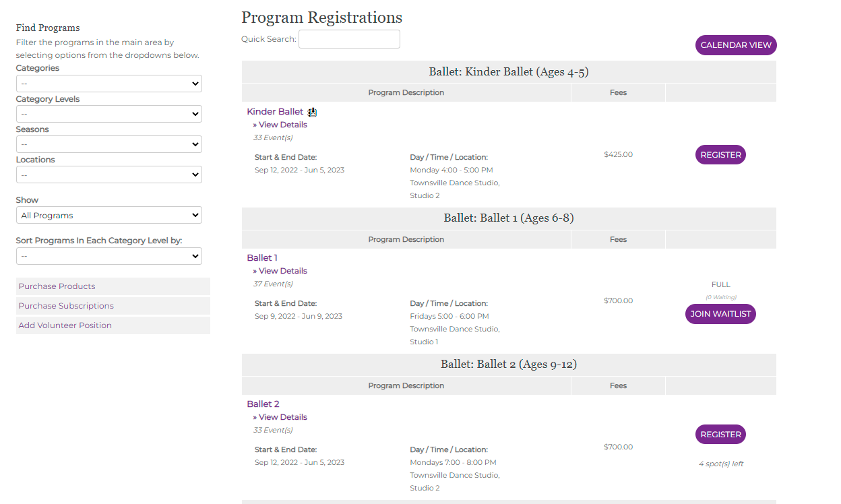Open Purchase Subscriptions menu item
Screen dimensions: 841x504
tap(66, 306)
